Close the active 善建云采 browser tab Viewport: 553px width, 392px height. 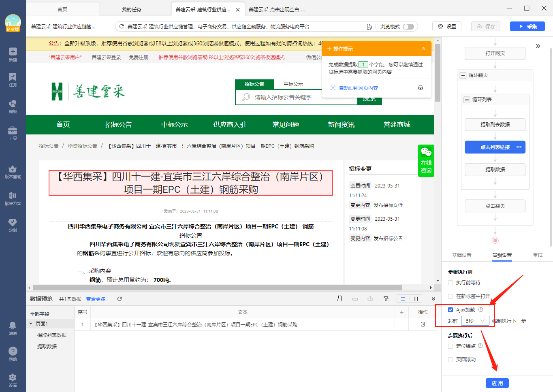pyautogui.click(x=238, y=10)
